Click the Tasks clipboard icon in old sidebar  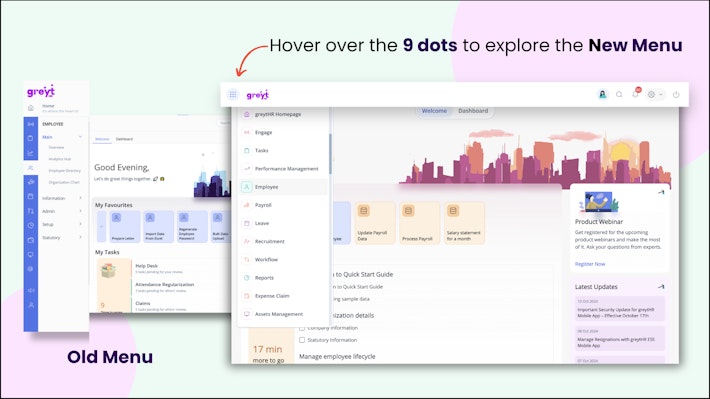31,138
